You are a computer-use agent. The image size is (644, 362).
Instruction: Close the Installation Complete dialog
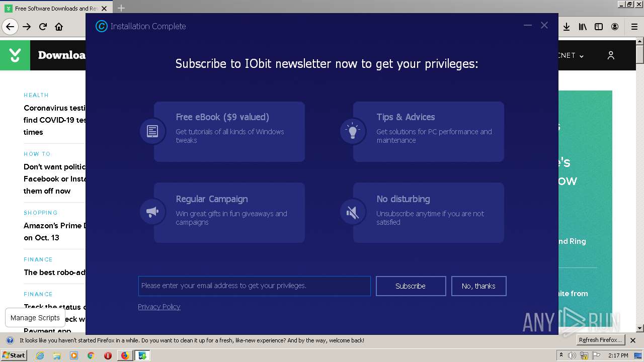pyautogui.click(x=544, y=25)
